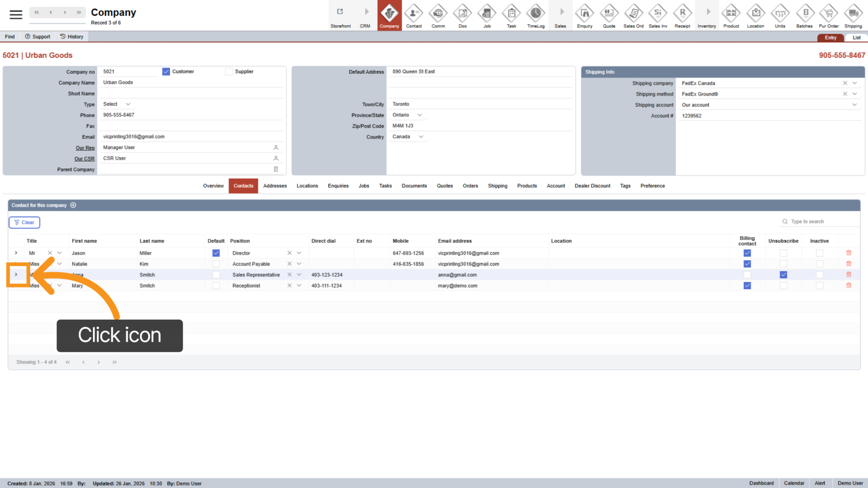The height and width of the screenshot is (488, 868).
Task: Open the Pur Order module icon
Action: click(828, 15)
